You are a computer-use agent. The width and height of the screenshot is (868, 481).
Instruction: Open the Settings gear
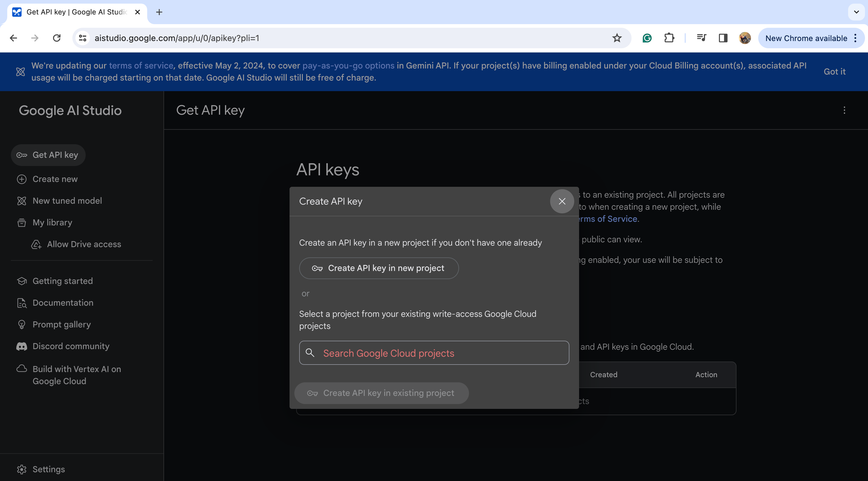[x=22, y=469]
